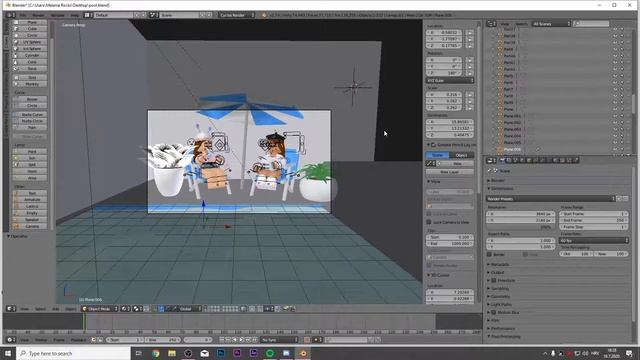Open the Playback menu in timeline
The height and width of the screenshot is (360, 640).
[x=78, y=340]
